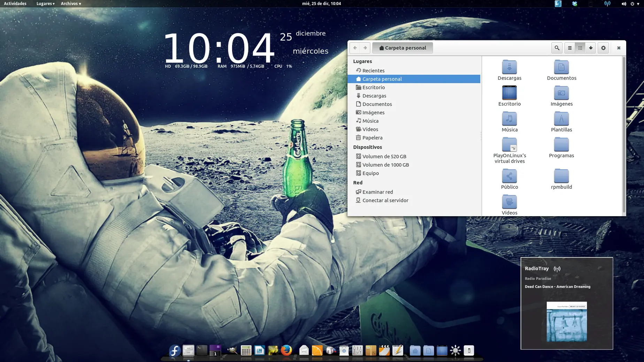Toggle the volume icon in the system tray
This screenshot has height=362, width=644.
click(x=623, y=4)
